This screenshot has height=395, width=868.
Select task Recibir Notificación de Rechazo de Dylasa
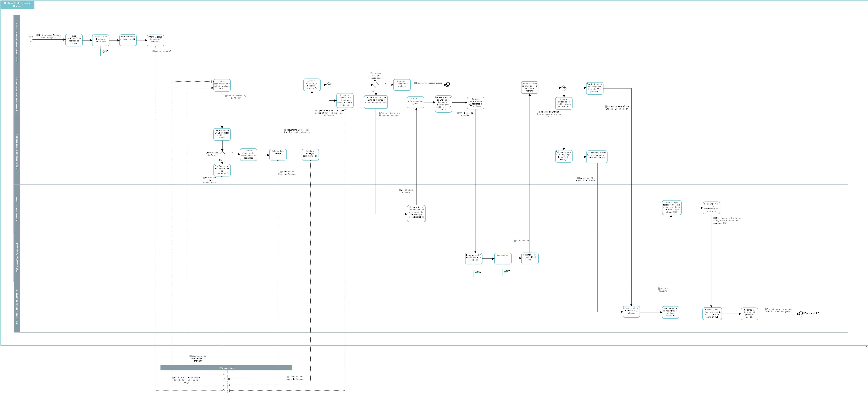74,40
